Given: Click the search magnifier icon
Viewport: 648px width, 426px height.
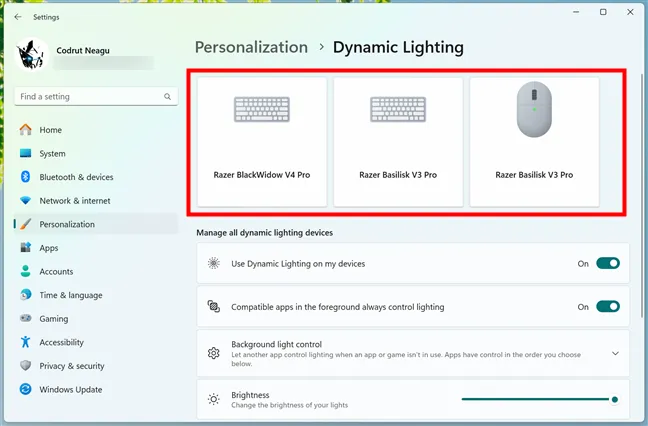Looking at the screenshot, I should (167, 97).
